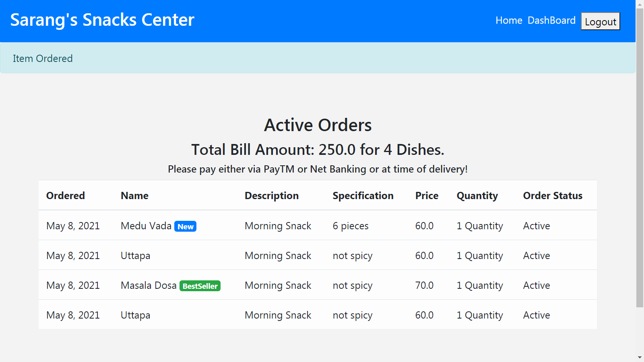Click the New badge next to Medu Vada
644x362 pixels.
[x=185, y=226]
